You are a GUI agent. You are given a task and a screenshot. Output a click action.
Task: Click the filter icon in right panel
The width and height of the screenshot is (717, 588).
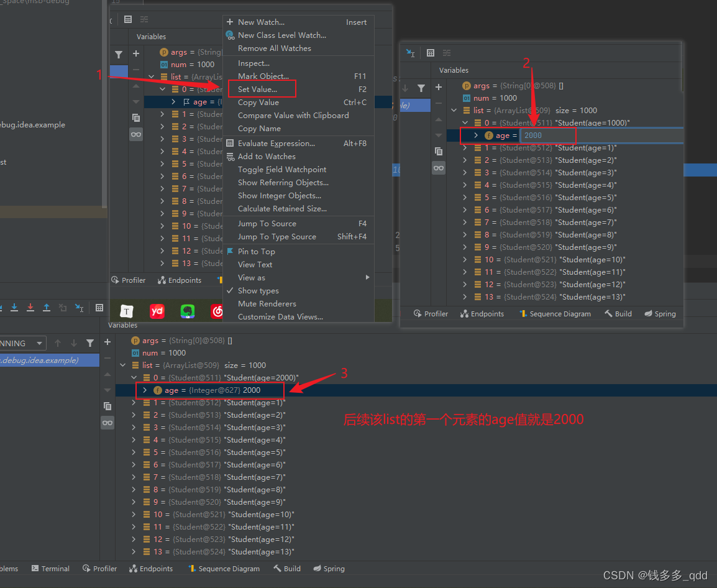[421, 88]
